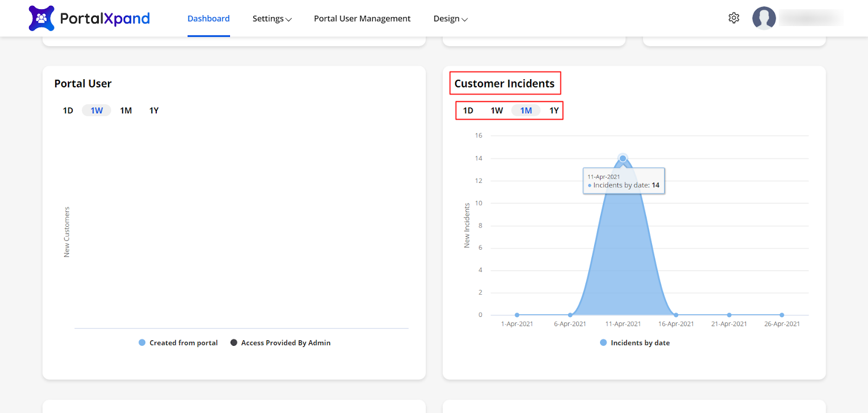
Task: Expand the Settings dropdown menu
Action: (x=272, y=18)
